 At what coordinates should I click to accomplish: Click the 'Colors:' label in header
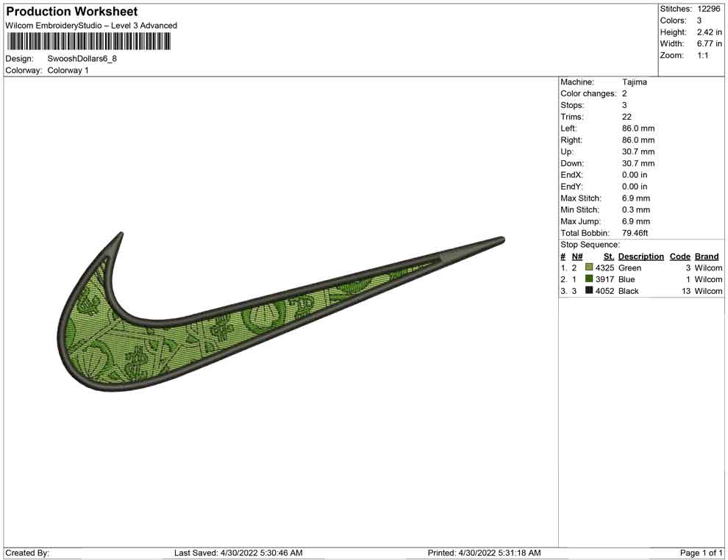pyautogui.click(x=673, y=21)
